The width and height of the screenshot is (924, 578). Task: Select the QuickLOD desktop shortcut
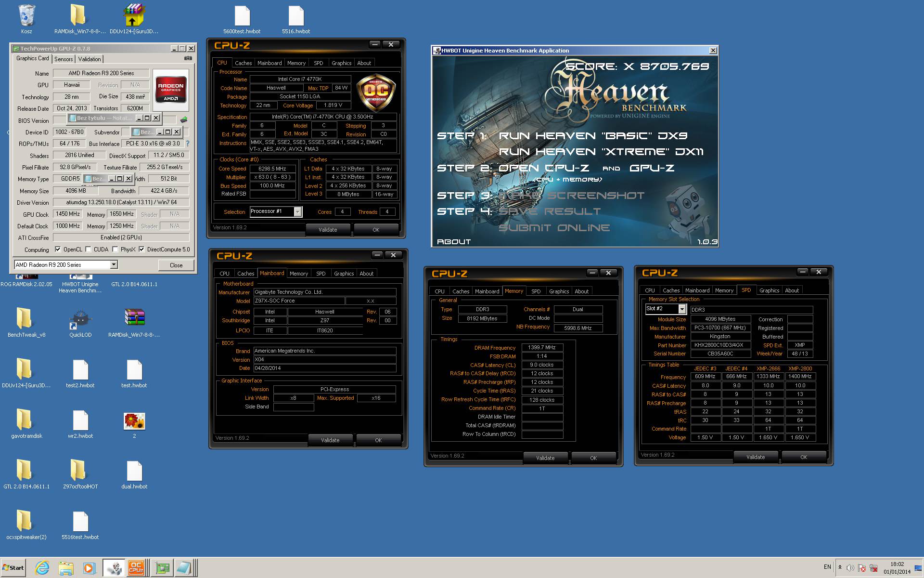coord(80,319)
